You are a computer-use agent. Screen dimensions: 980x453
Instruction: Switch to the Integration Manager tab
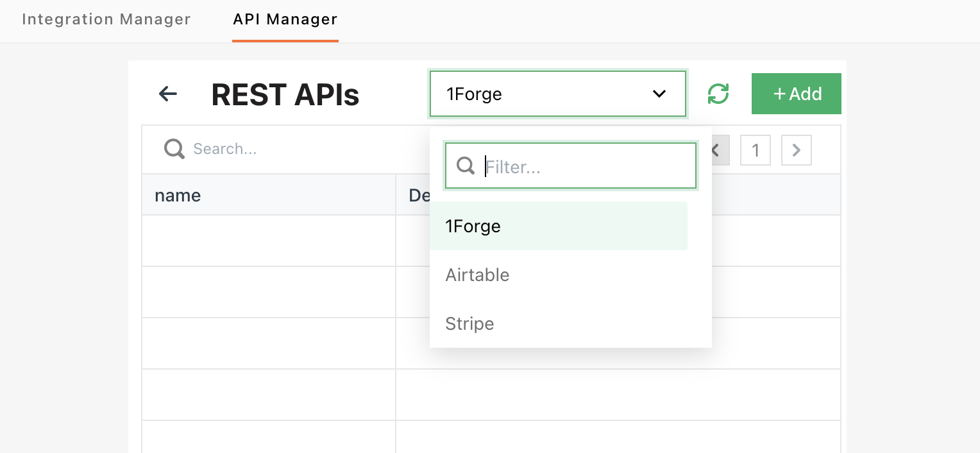click(106, 20)
